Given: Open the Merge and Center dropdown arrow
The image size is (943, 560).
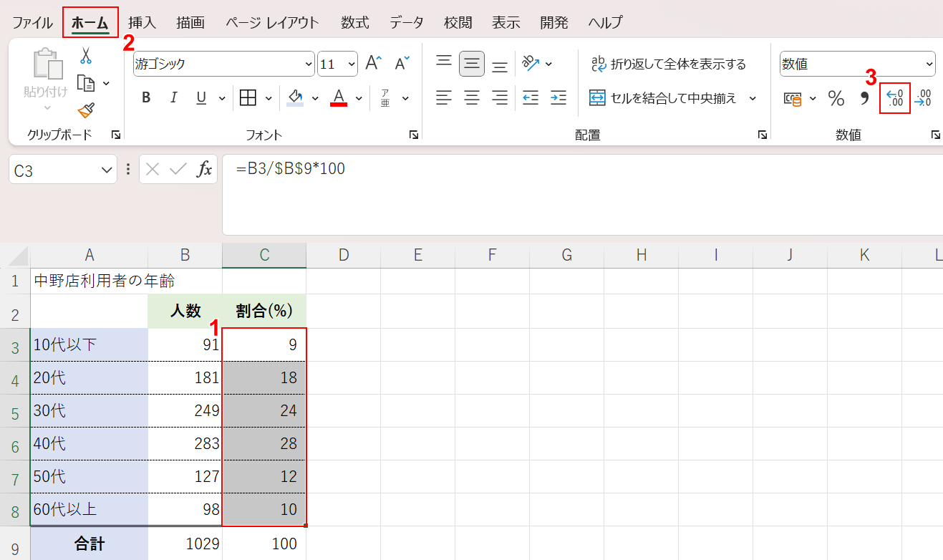Looking at the screenshot, I should click(x=753, y=97).
